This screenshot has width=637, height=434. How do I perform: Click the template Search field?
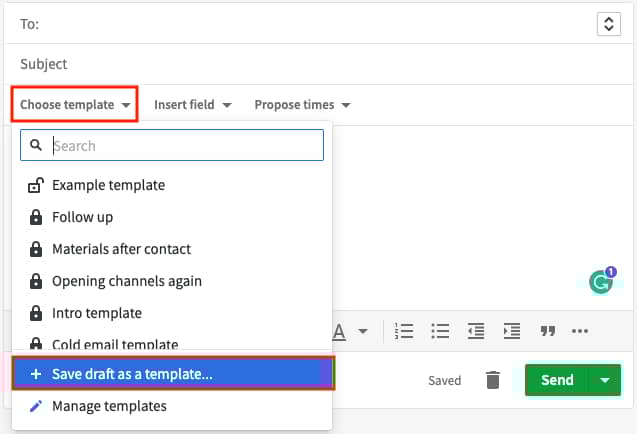172,145
